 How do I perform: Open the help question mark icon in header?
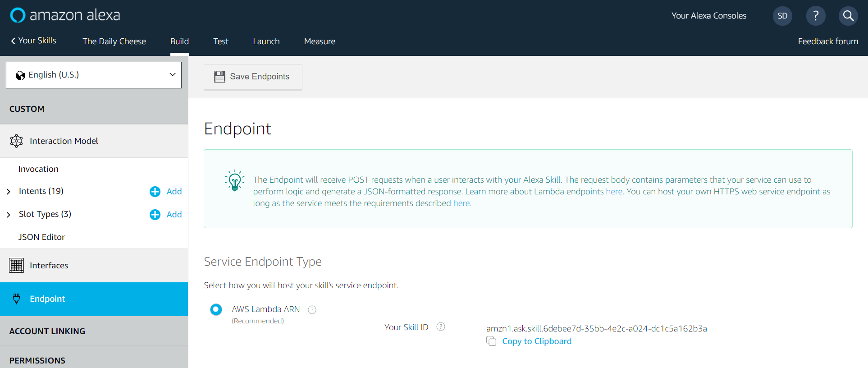click(816, 16)
